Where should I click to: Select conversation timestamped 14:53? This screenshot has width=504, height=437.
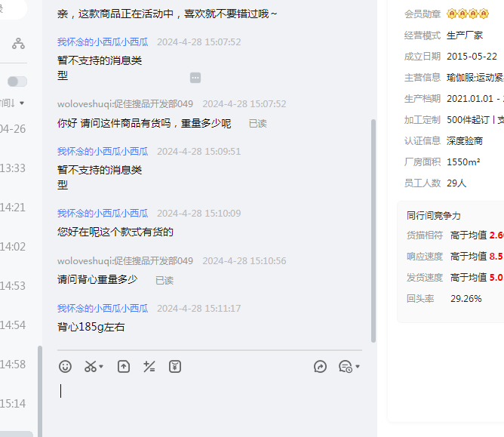tap(13, 286)
